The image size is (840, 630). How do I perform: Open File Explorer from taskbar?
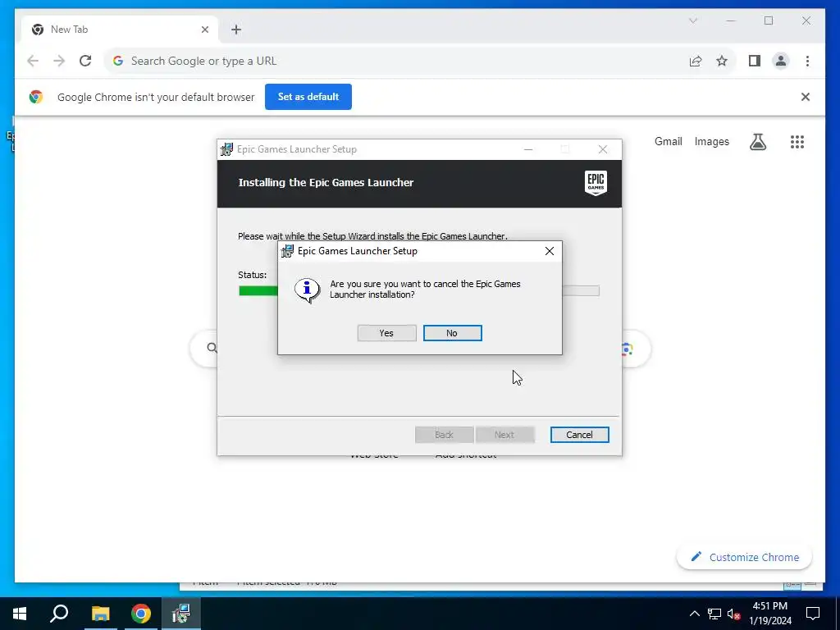[x=100, y=614]
